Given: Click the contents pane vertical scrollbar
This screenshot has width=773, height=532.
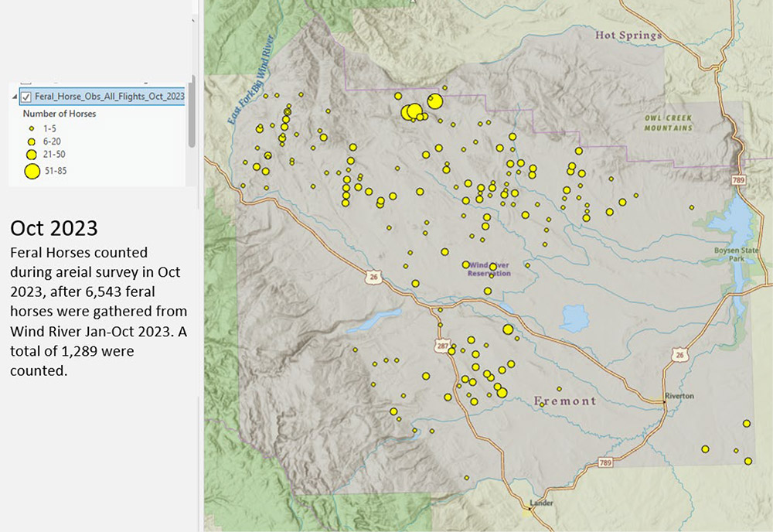Looking at the screenshot, I should 191,112.
